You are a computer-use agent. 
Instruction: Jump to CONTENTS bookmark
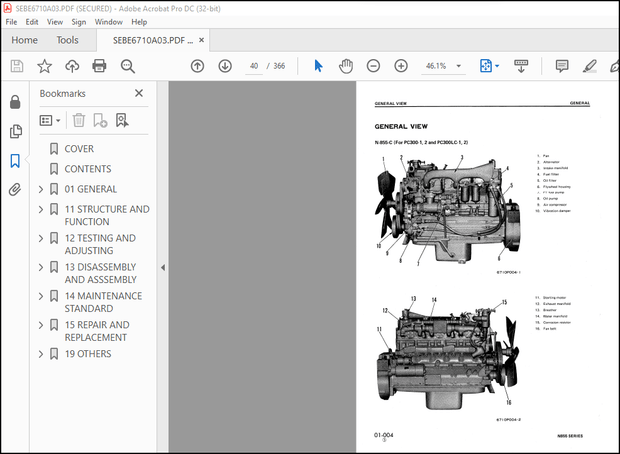[88, 169]
